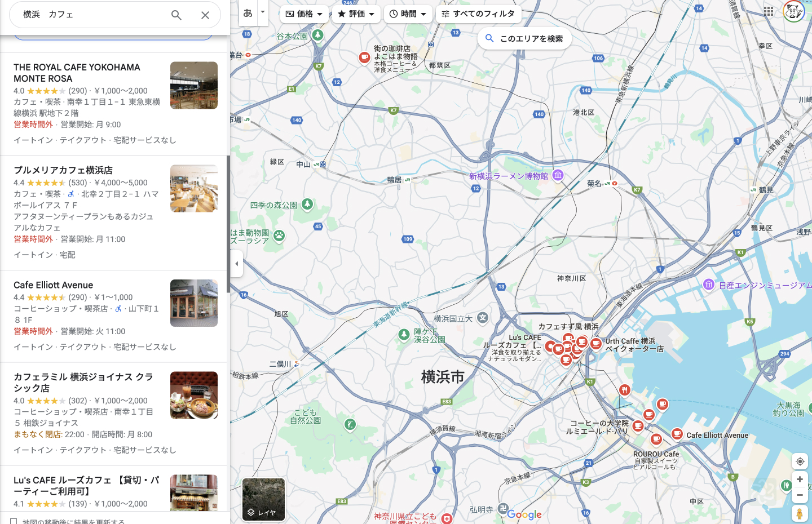812x524 pixels.
Task: Open the Google apps grid icon
Action: click(x=769, y=11)
